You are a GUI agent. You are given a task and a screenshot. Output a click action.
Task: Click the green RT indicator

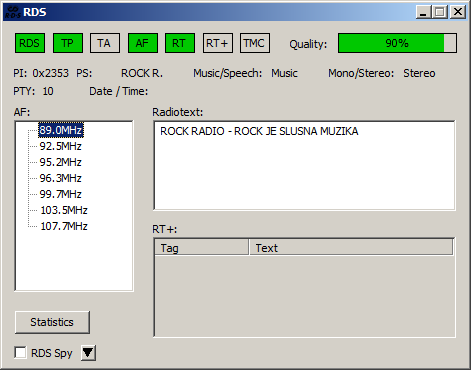click(180, 43)
